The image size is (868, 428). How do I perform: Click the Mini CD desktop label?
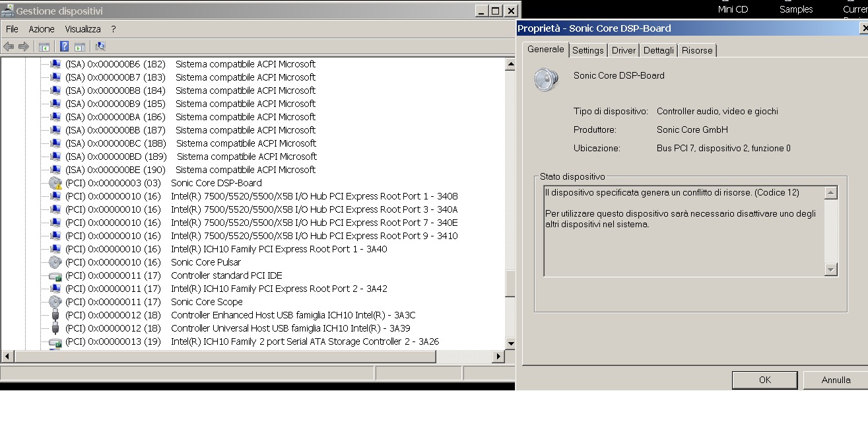tap(733, 9)
